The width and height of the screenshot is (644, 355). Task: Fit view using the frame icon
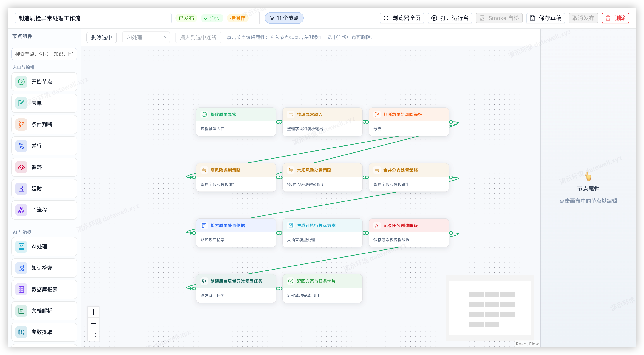click(x=93, y=335)
